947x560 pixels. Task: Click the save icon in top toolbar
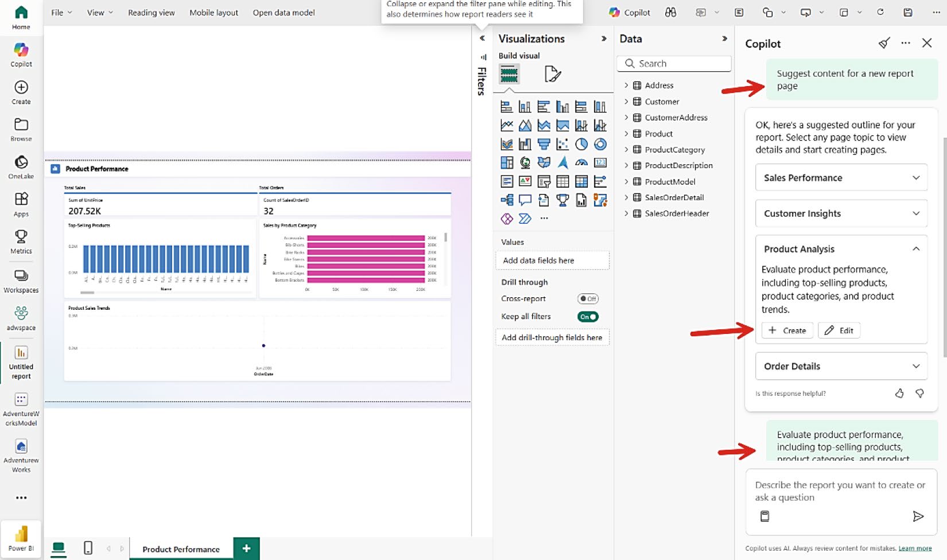[908, 12]
